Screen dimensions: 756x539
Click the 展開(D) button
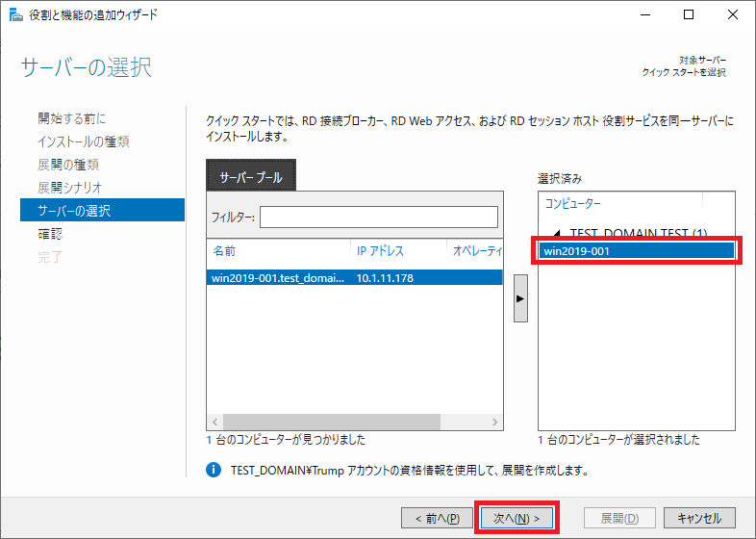[x=619, y=518]
